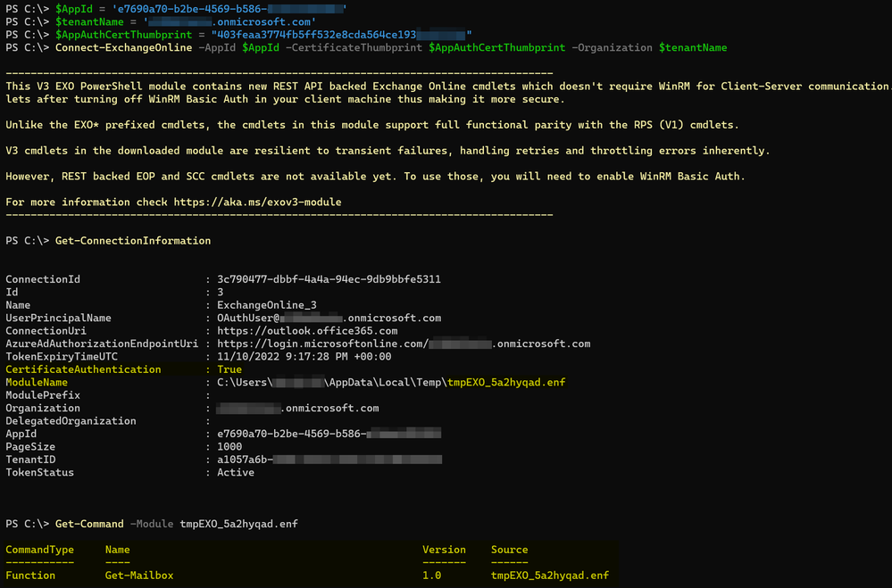Click the -CertificateThumbprint parameter
This screenshot has width=892, height=588.
354,48
